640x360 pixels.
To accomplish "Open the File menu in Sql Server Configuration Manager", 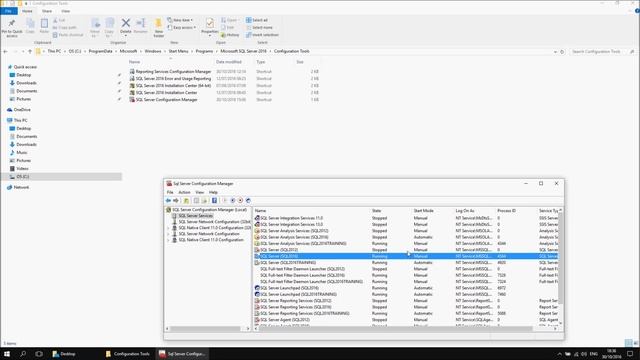I will [x=170, y=192].
